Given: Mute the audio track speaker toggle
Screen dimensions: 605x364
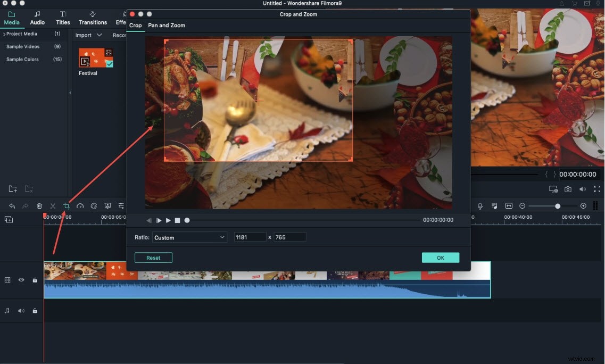Looking at the screenshot, I should point(21,310).
